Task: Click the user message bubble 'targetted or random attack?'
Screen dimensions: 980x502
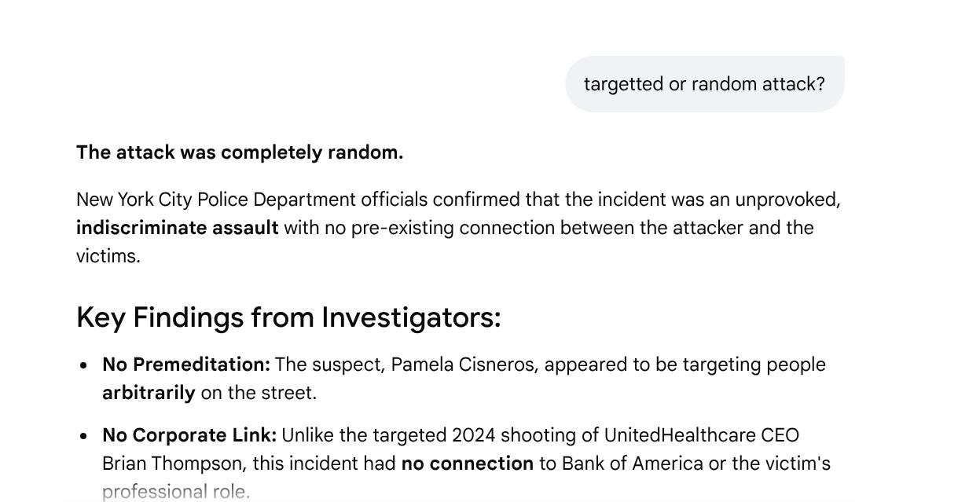Action: click(x=705, y=84)
